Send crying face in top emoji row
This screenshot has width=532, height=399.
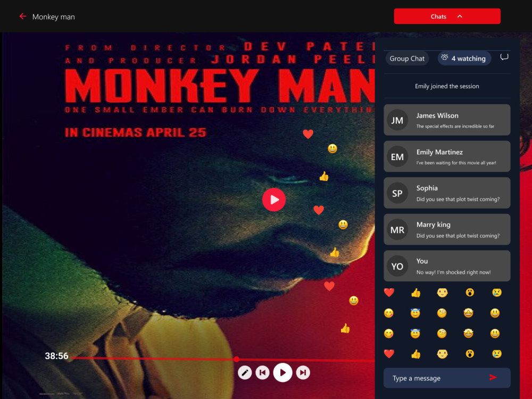pos(497,293)
